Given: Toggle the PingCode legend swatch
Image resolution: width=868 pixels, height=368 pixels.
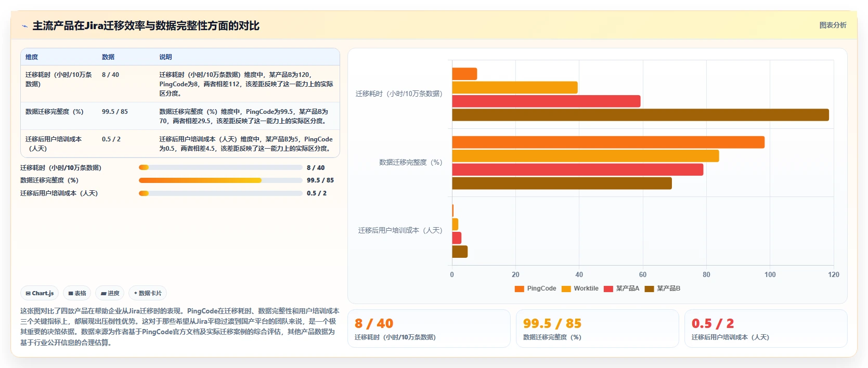Looking at the screenshot, I should (519, 289).
